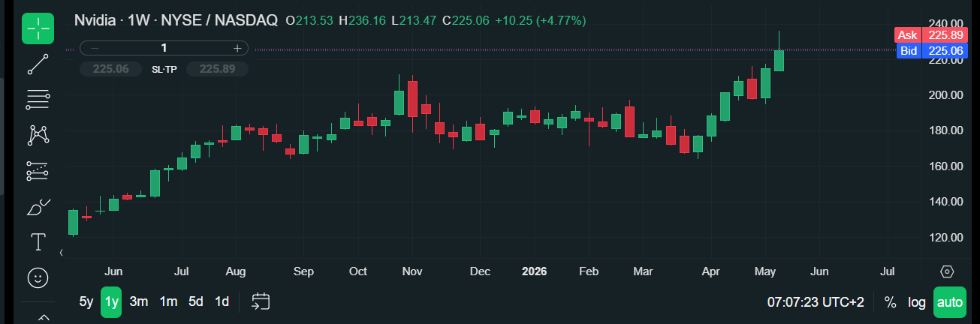This screenshot has width=980, height=324.
Task: Switch the range to 1d
Action: tap(222, 301)
